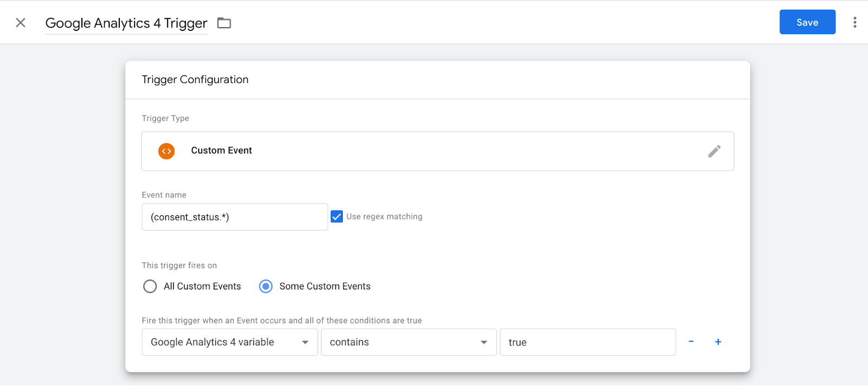
Task: Add a new condition with plus icon
Action: coord(718,342)
